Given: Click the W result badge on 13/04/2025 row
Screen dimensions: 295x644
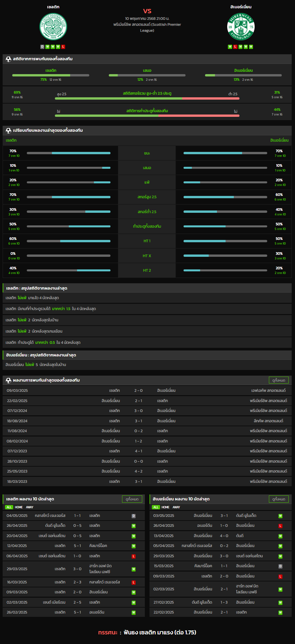Looking at the screenshot, I should (280, 536).
